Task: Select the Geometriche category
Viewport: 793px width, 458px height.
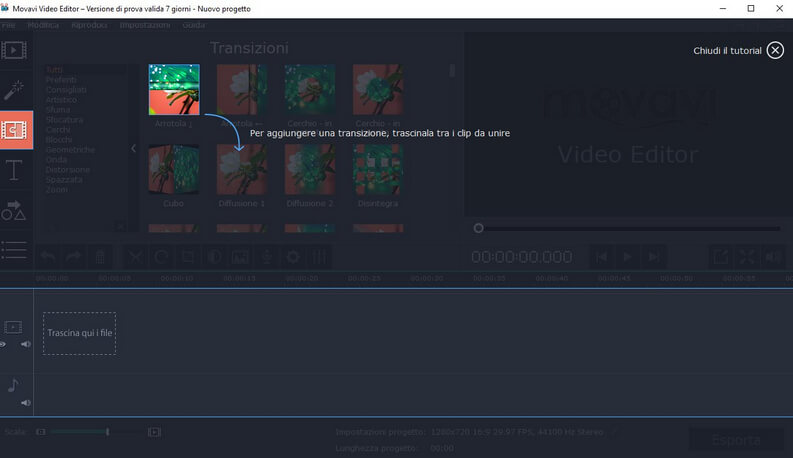Action: (70, 150)
